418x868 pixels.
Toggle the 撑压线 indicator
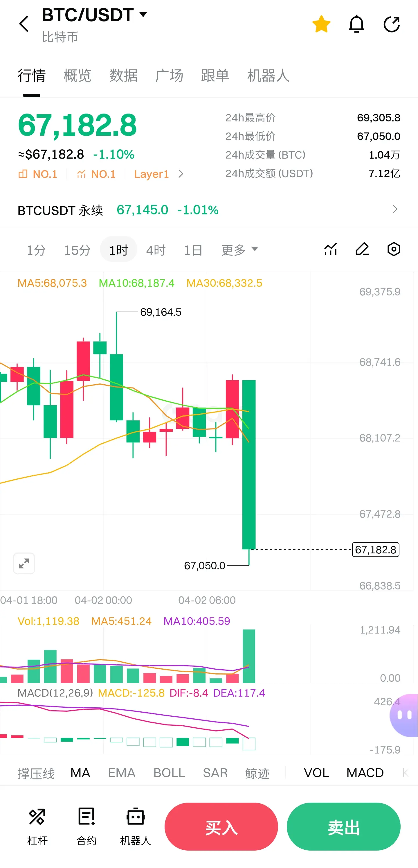pyautogui.click(x=36, y=773)
